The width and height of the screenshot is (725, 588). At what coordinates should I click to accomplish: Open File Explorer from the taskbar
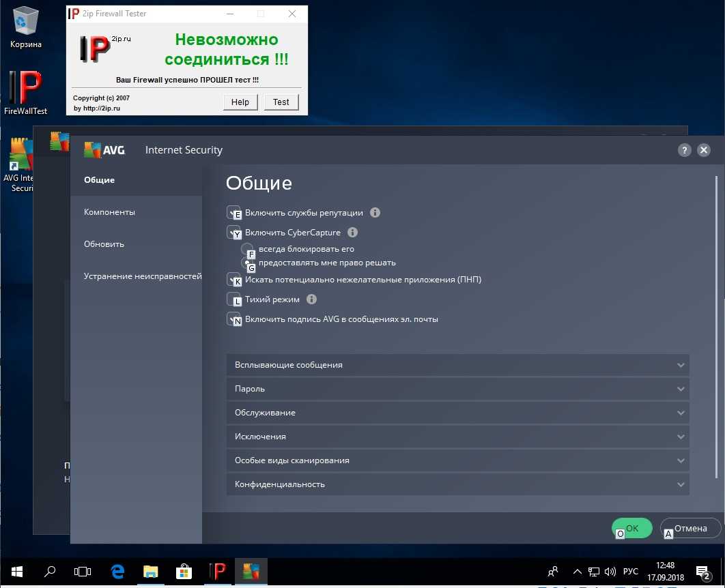pyautogui.click(x=151, y=572)
